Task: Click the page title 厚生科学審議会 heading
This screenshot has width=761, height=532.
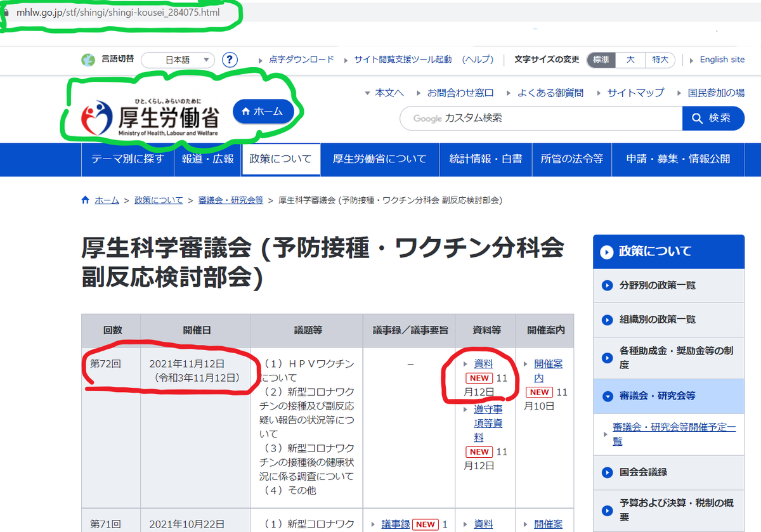Action: pos(322,263)
